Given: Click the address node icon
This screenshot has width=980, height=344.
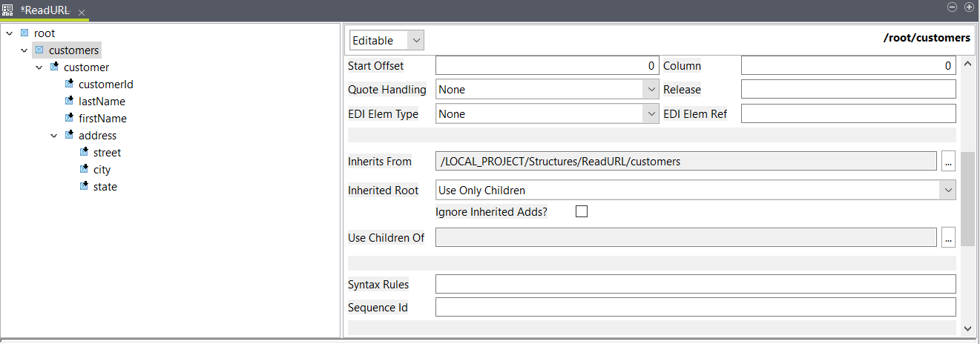Looking at the screenshot, I should coord(69,136).
